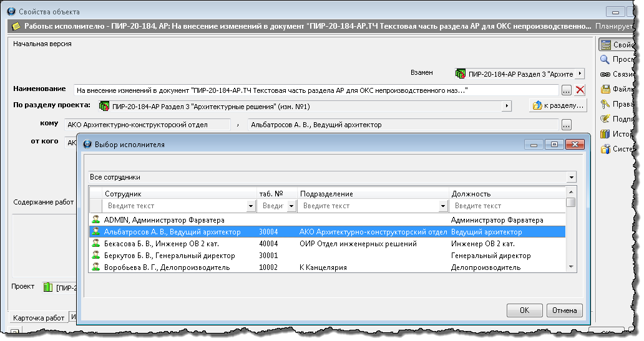Screen dimensions: 644x341
Task: Click the к разделу... button
Action: tap(558, 106)
